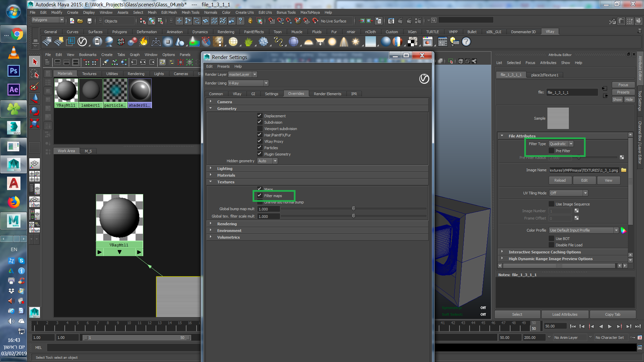Open the Presets menu in Render Settings
The image size is (644, 362).
pos(223,66)
